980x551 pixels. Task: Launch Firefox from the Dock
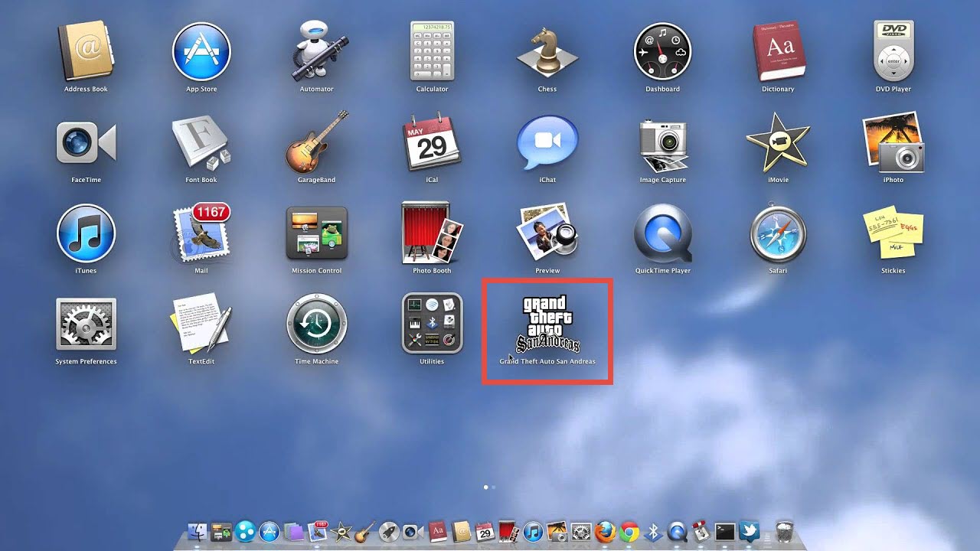[x=605, y=531]
